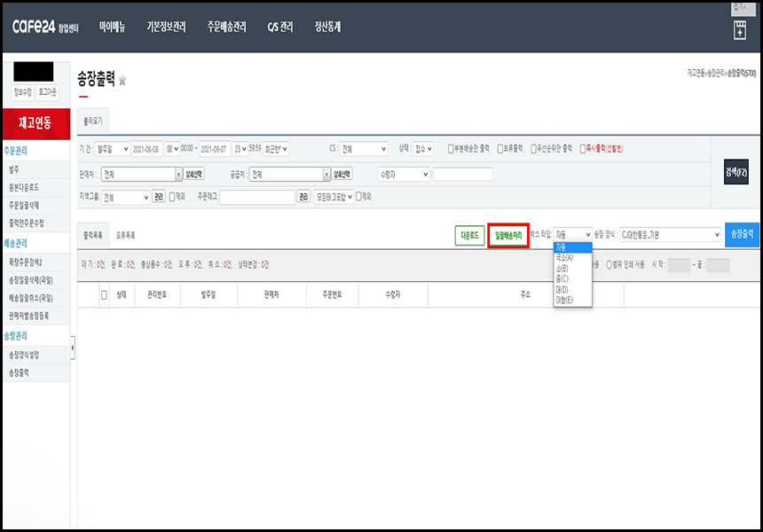This screenshot has width=763, height=532.
Task: Open the start hour dropdown showing 00
Action: coord(172,149)
